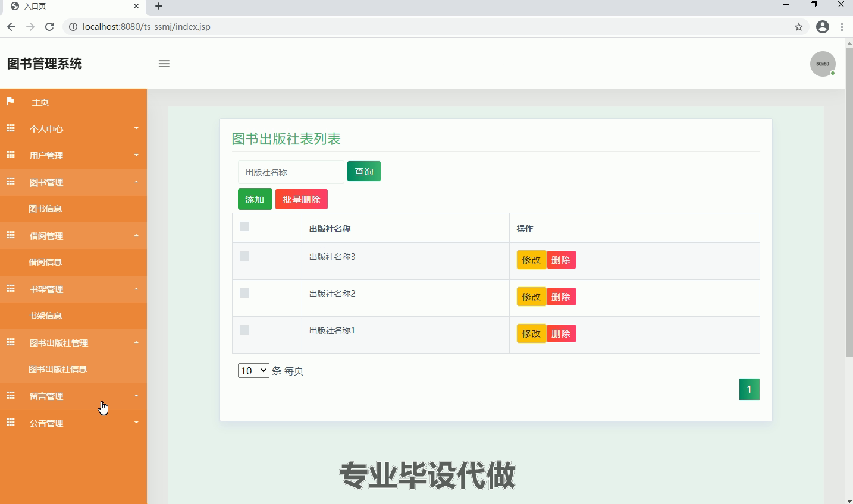Select the 留言管理 menu label
The height and width of the screenshot is (504, 853).
pyautogui.click(x=46, y=396)
